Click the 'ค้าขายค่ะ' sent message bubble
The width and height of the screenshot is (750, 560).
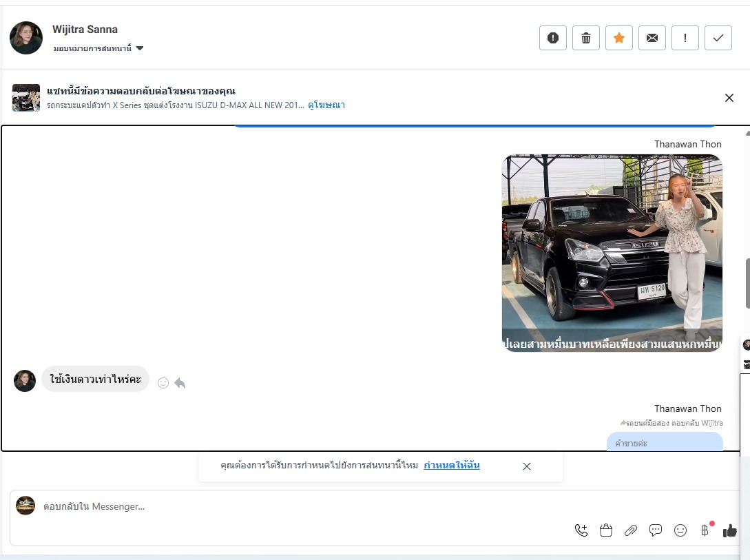pos(665,442)
